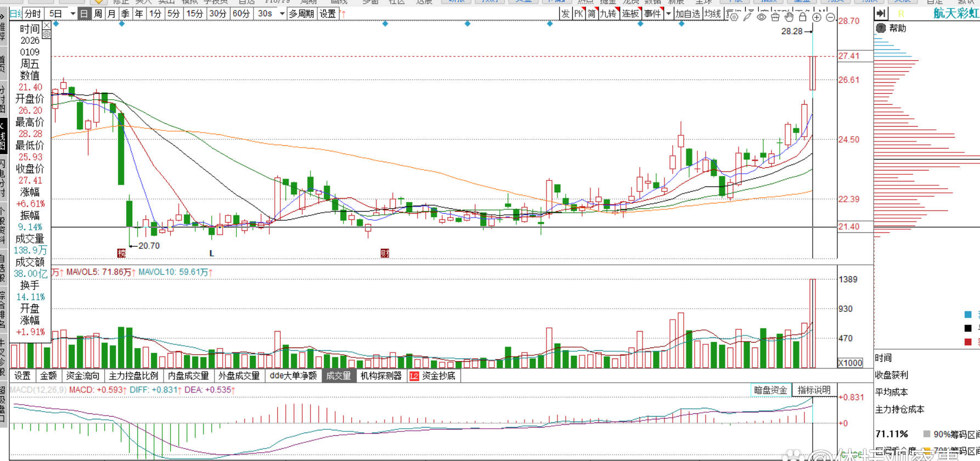Select the 资金流向 indicator tab
Viewport: 980px width, 461px height.
coord(82,375)
